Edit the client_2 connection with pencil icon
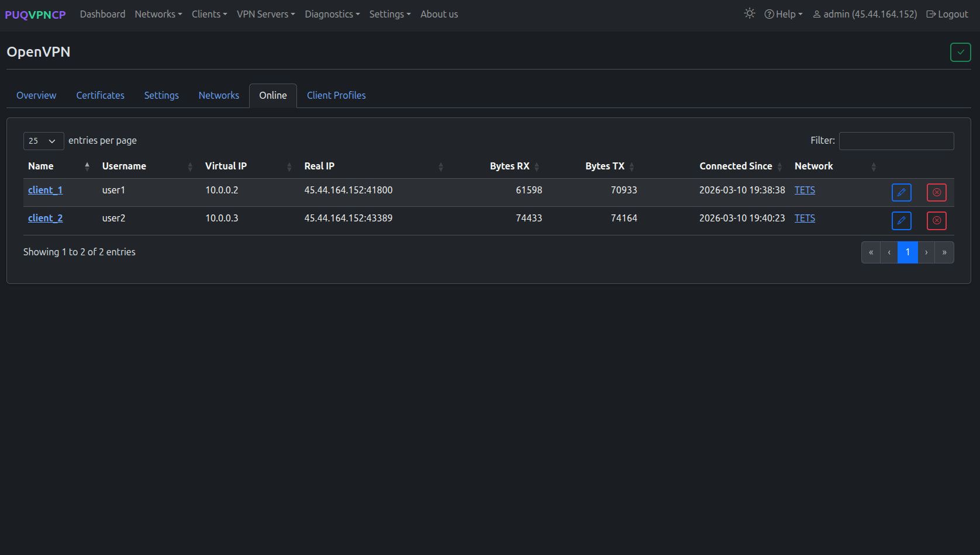Screen dimensions: 980x555 point(901,220)
